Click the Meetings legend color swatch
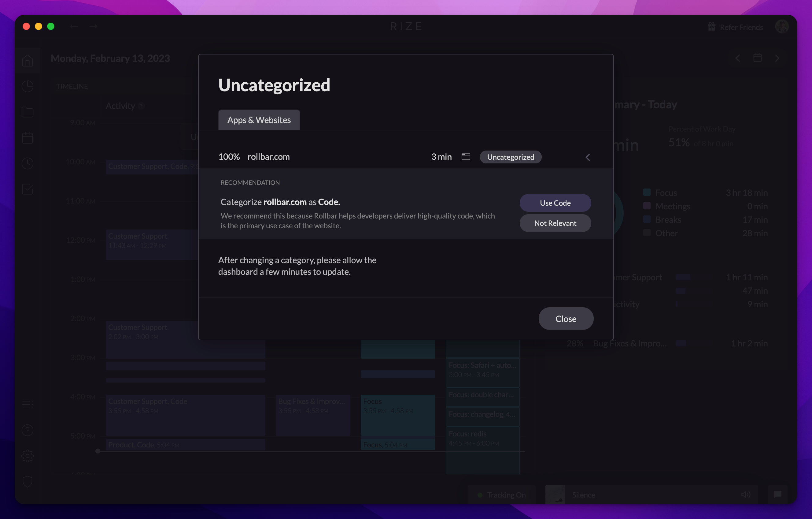This screenshot has width=812, height=519. pyautogui.click(x=647, y=206)
